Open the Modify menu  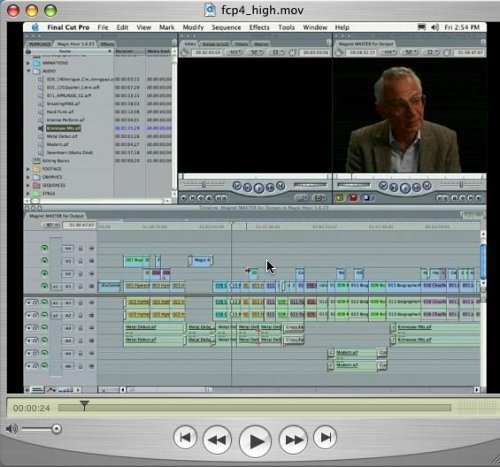[x=193, y=27]
